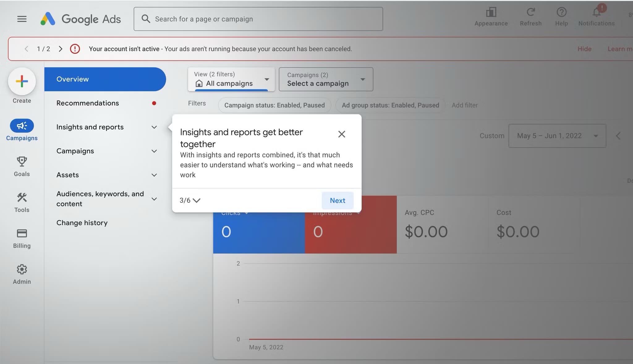Hide the account inactive alert

(584, 49)
